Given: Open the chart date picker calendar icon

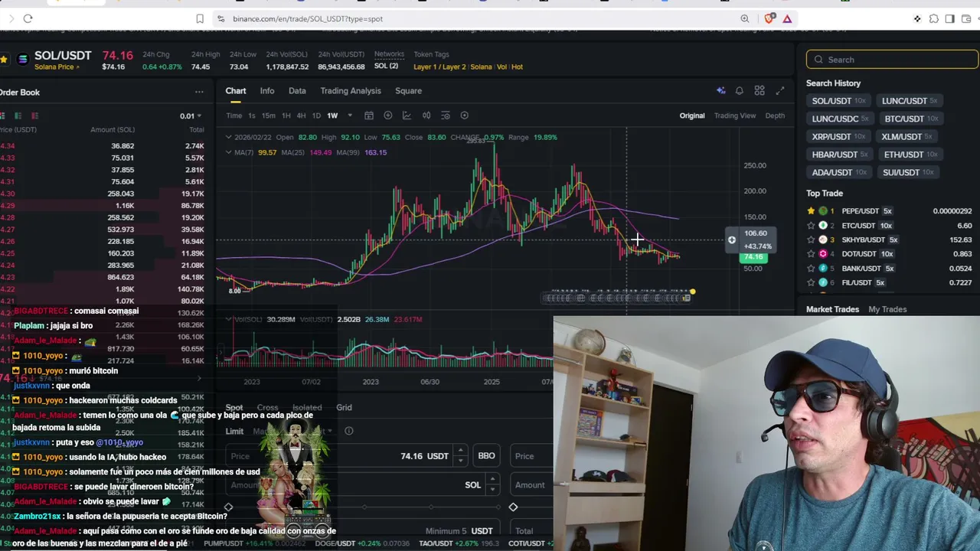Looking at the screenshot, I should (368, 116).
